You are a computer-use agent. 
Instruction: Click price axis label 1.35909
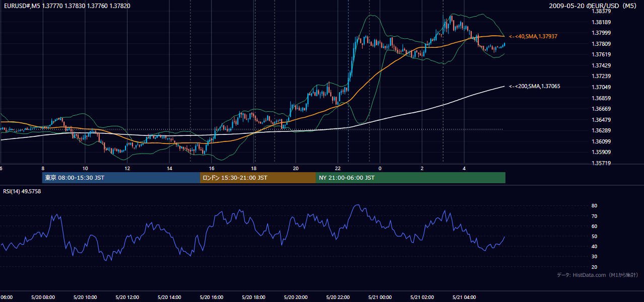601,152
